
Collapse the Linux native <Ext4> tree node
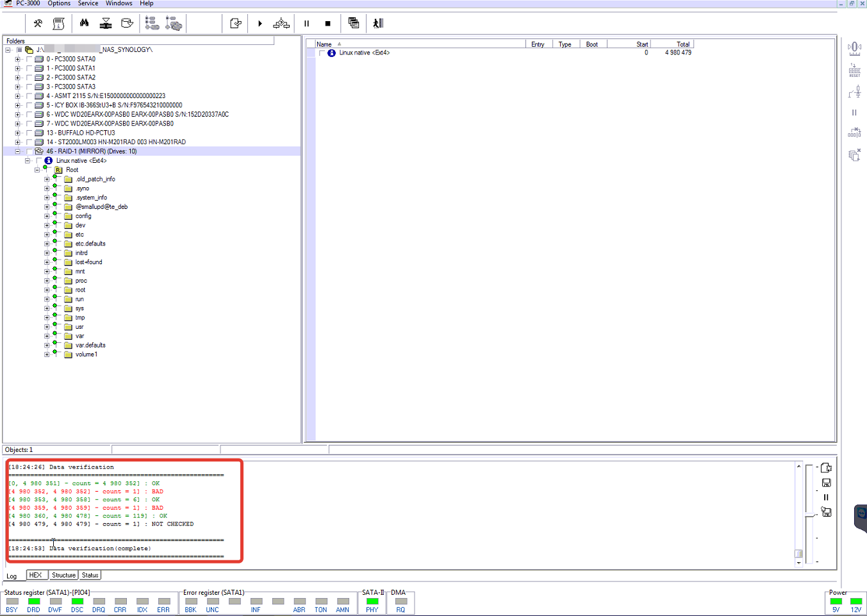click(28, 161)
